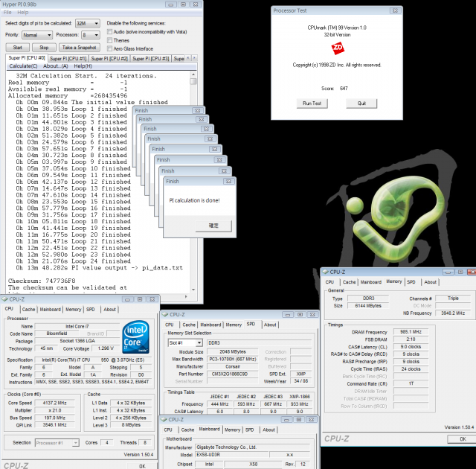The height and width of the screenshot is (469, 476).
Task: Open SPD tab in CPU-Z processor window
Action: [91, 309]
